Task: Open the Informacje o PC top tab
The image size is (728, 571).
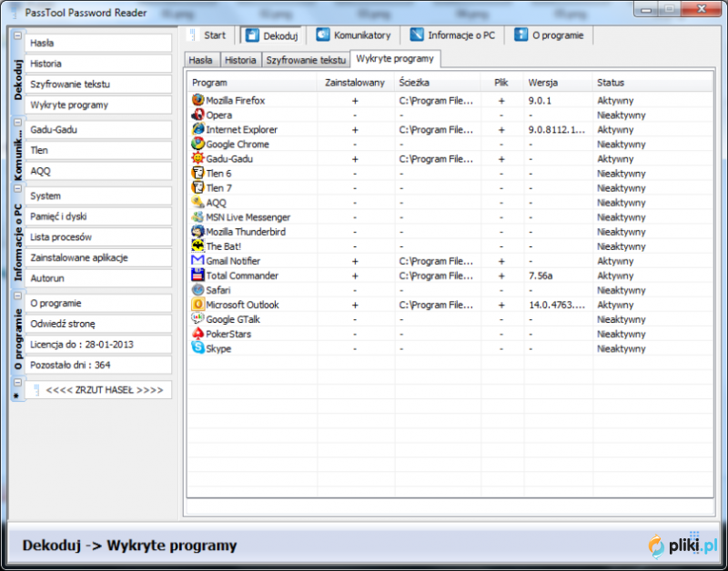Action: point(452,35)
